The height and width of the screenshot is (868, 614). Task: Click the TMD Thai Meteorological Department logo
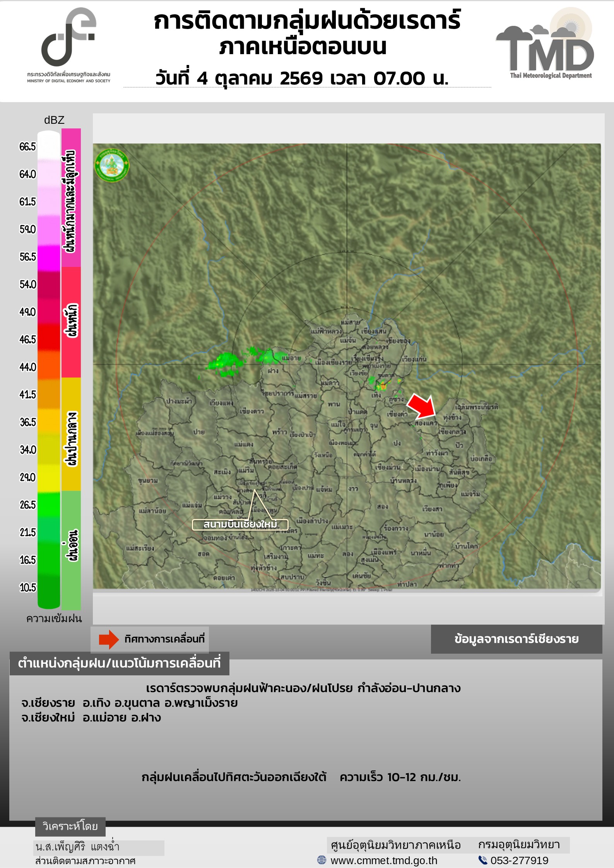(545, 43)
